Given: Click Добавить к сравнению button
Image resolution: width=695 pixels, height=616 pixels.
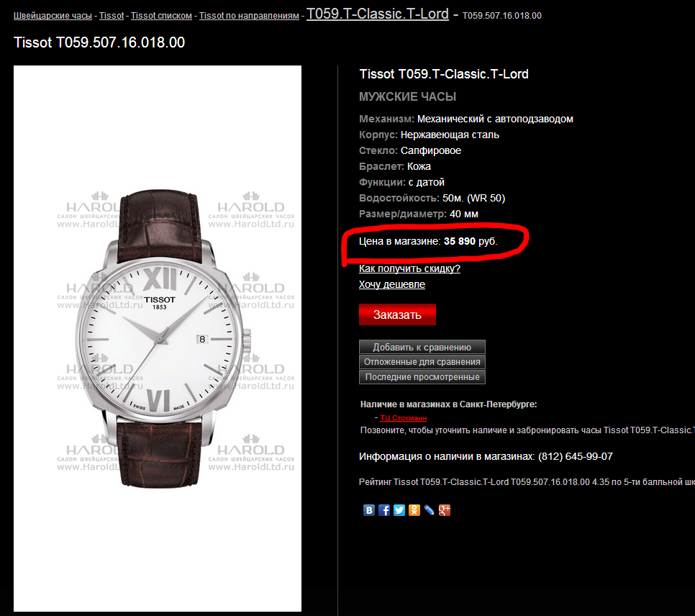Looking at the screenshot, I should point(422,347).
